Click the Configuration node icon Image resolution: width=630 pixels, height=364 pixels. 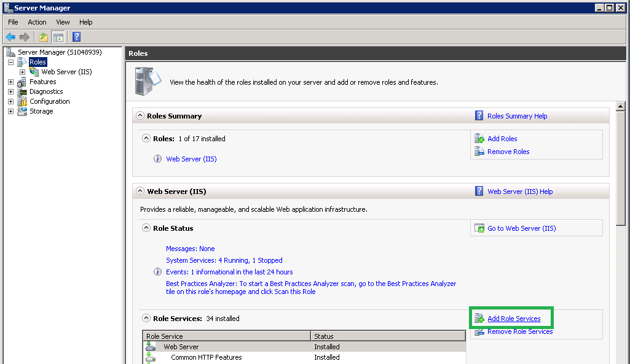(x=22, y=101)
